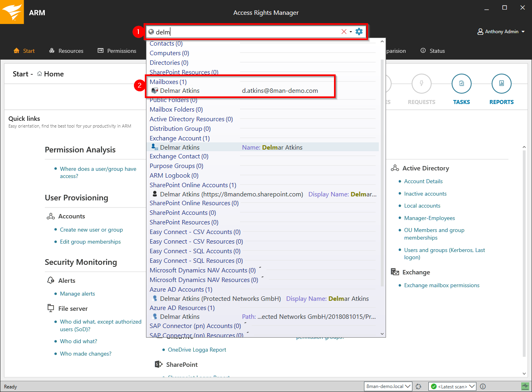Click Exchange Account (1) category header
The width and height of the screenshot is (532, 392).
click(x=180, y=138)
